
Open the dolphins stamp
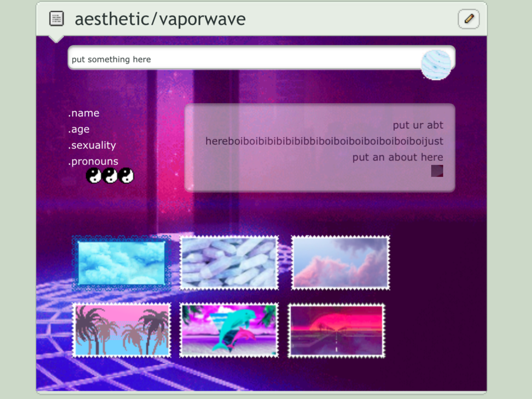point(229,330)
